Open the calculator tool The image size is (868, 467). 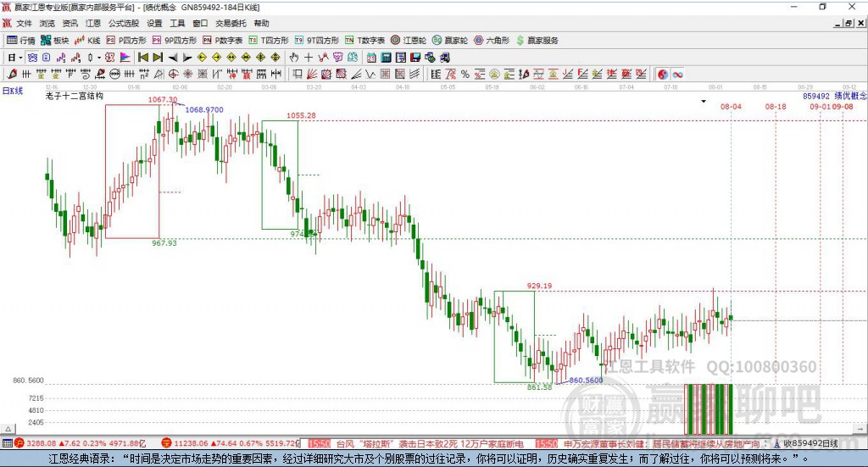(x=386, y=58)
